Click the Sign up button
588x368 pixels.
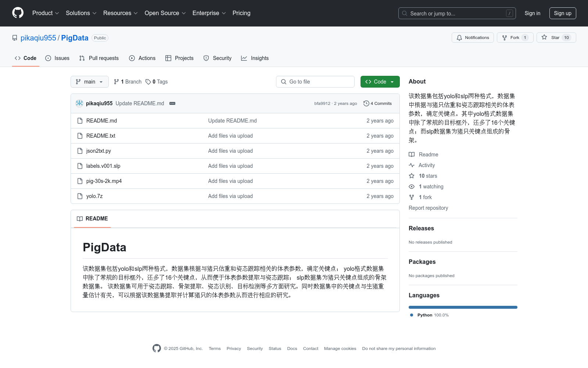(563, 13)
